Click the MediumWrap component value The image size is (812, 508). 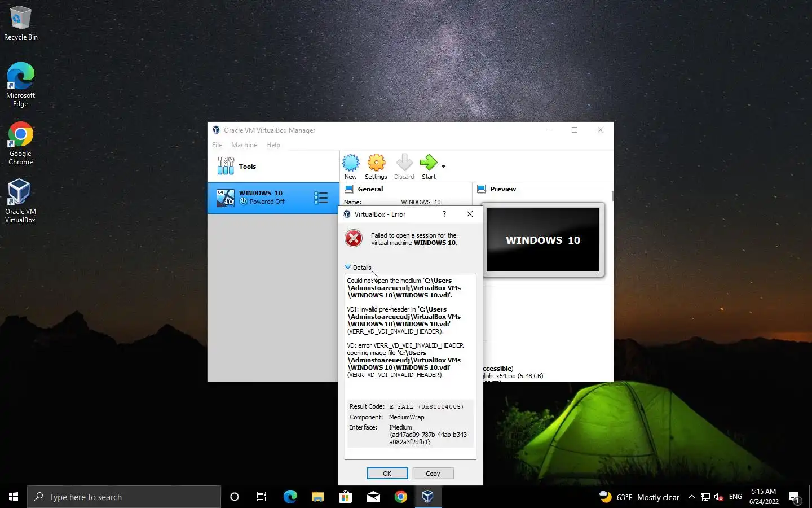coord(407,417)
